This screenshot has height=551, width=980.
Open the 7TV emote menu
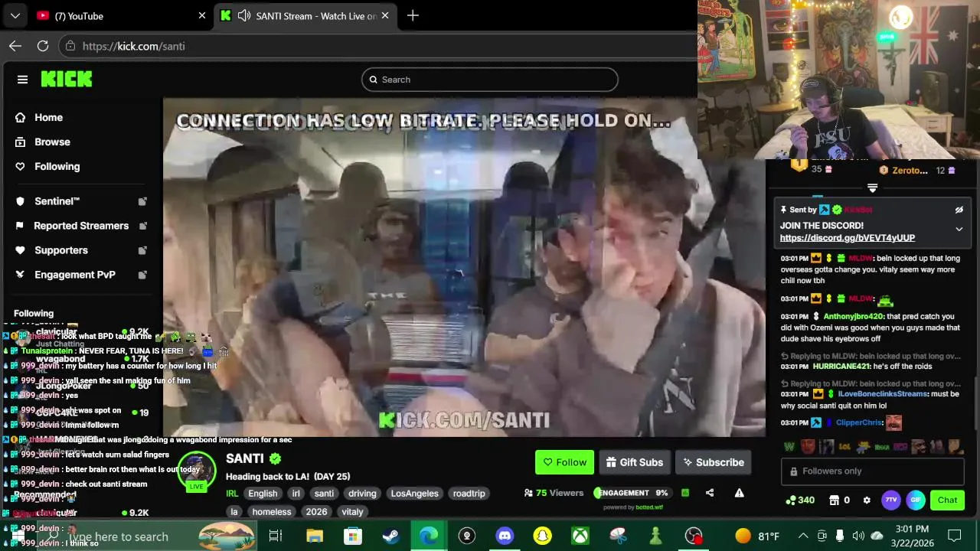click(x=891, y=500)
